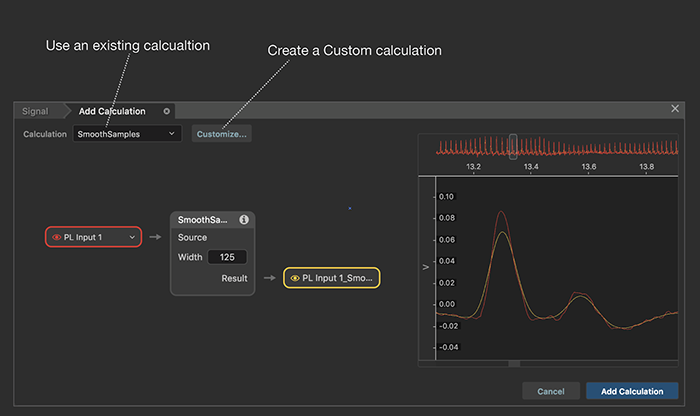Close the calculation dialog with X
This screenshot has height=416, width=700.
click(x=675, y=108)
